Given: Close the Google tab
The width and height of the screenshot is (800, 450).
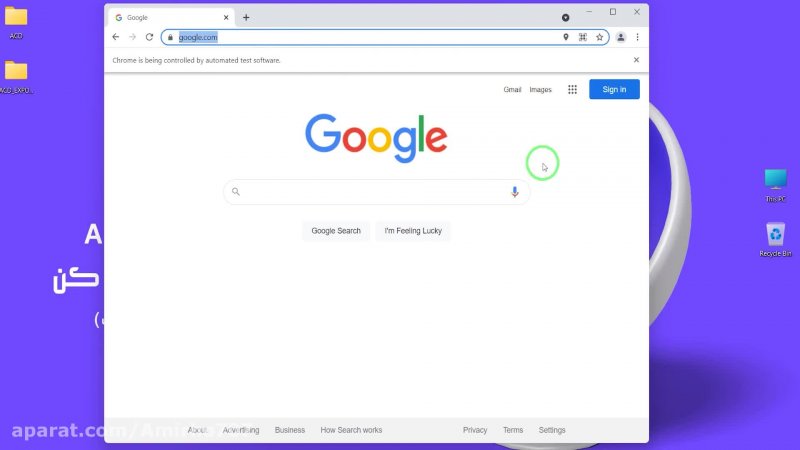Looking at the screenshot, I should pos(226,17).
